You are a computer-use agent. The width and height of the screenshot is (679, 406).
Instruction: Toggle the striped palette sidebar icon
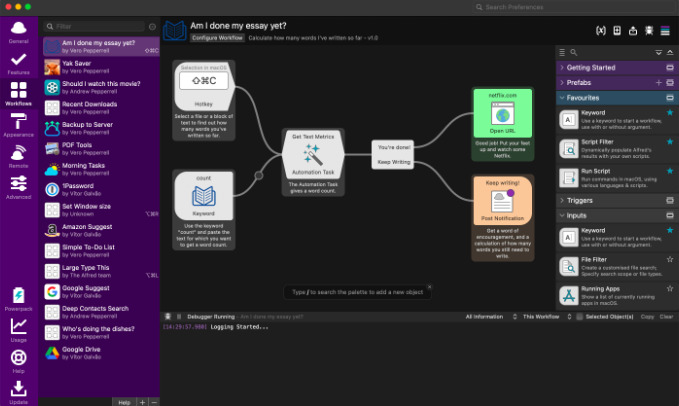click(x=665, y=30)
